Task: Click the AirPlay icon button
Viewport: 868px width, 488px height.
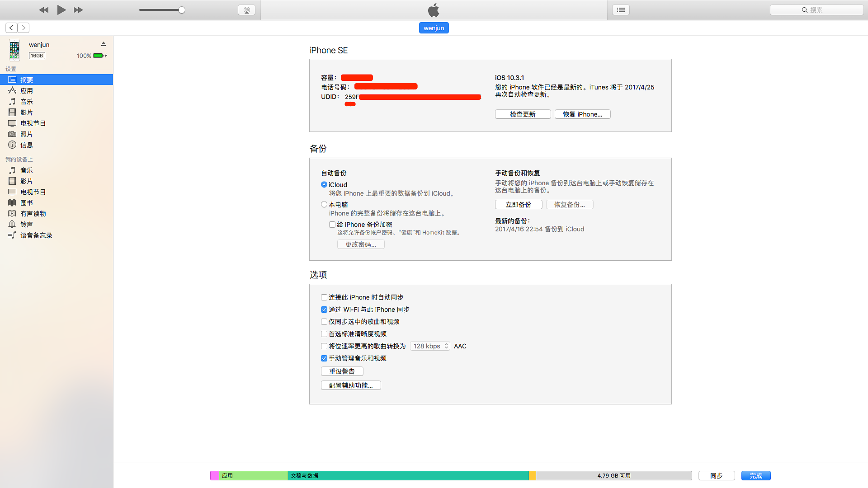Action: pos(246,10)
